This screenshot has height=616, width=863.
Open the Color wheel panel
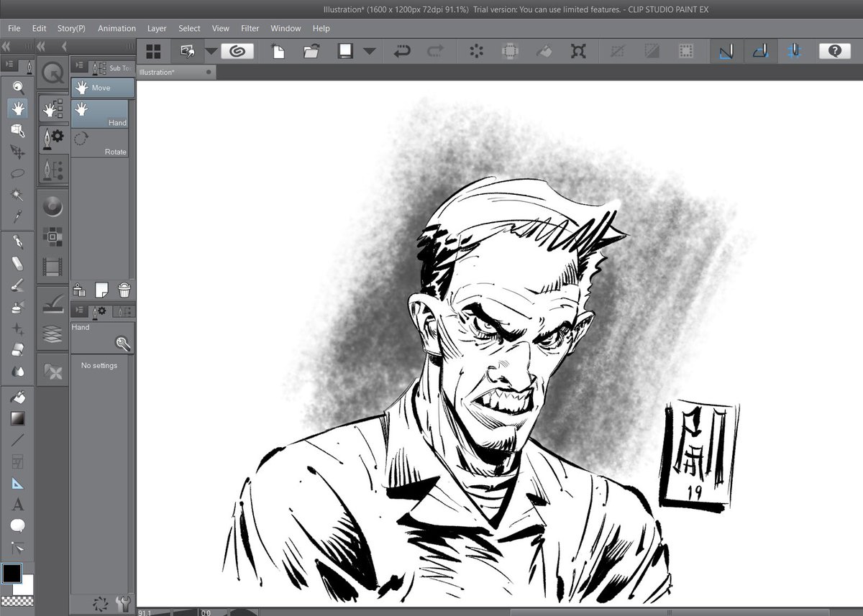[x=52, y=207]
